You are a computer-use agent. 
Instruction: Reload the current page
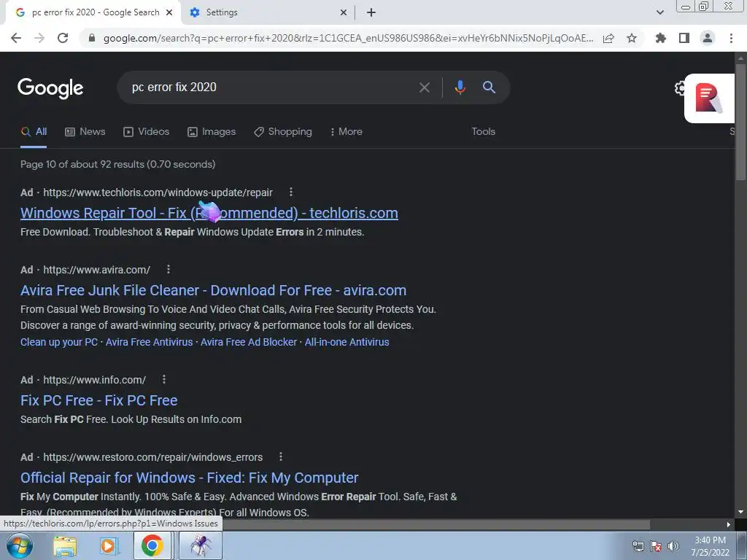point(63,38)
